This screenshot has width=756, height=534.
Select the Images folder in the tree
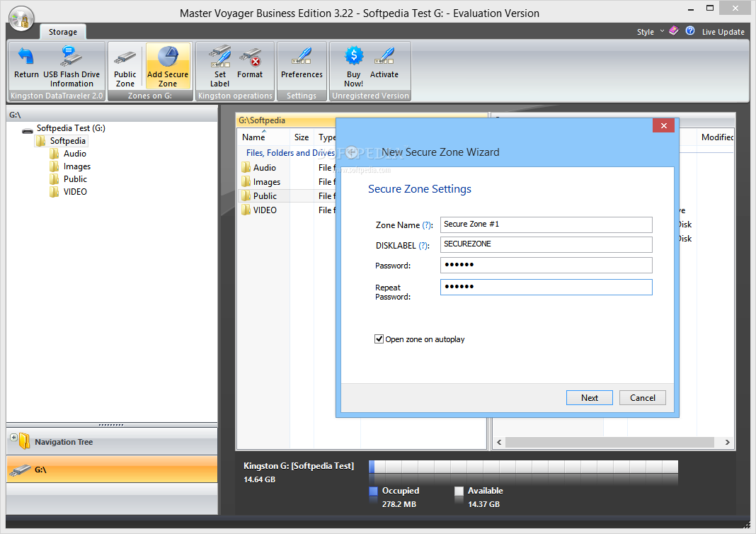click(76, 166)
